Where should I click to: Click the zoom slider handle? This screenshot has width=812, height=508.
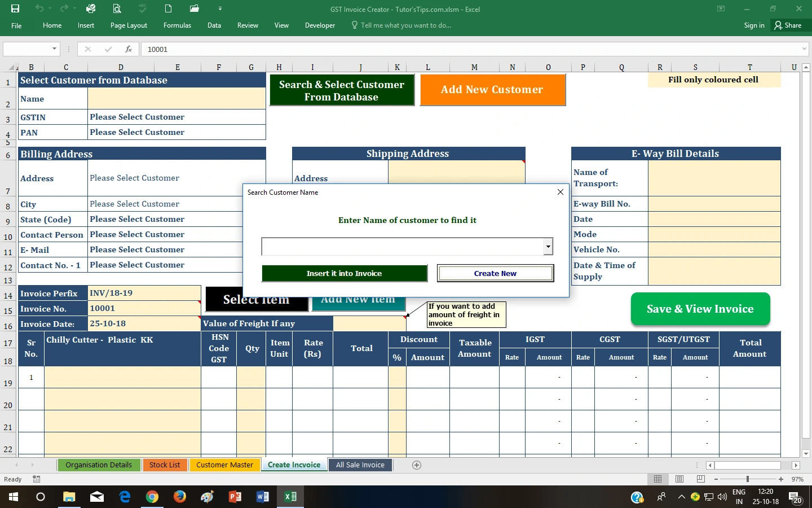coord(748,479)
